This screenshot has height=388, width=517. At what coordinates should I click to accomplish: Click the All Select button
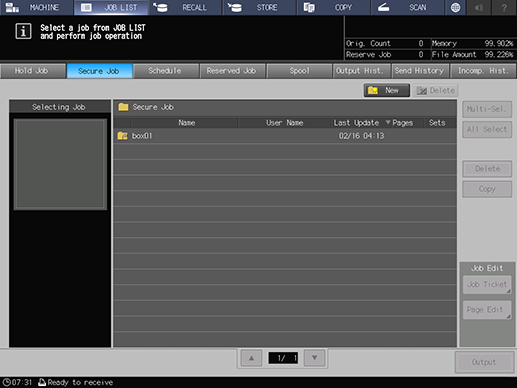(x=487, y=129)
